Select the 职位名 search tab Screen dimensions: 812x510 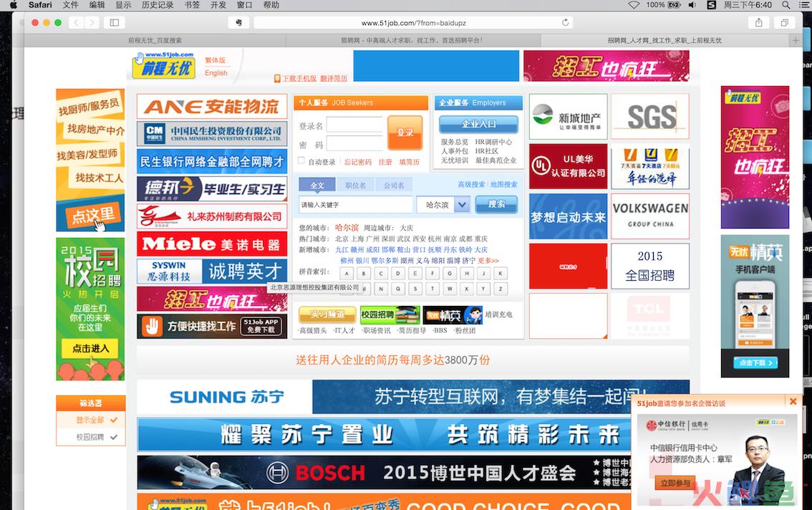355,185
